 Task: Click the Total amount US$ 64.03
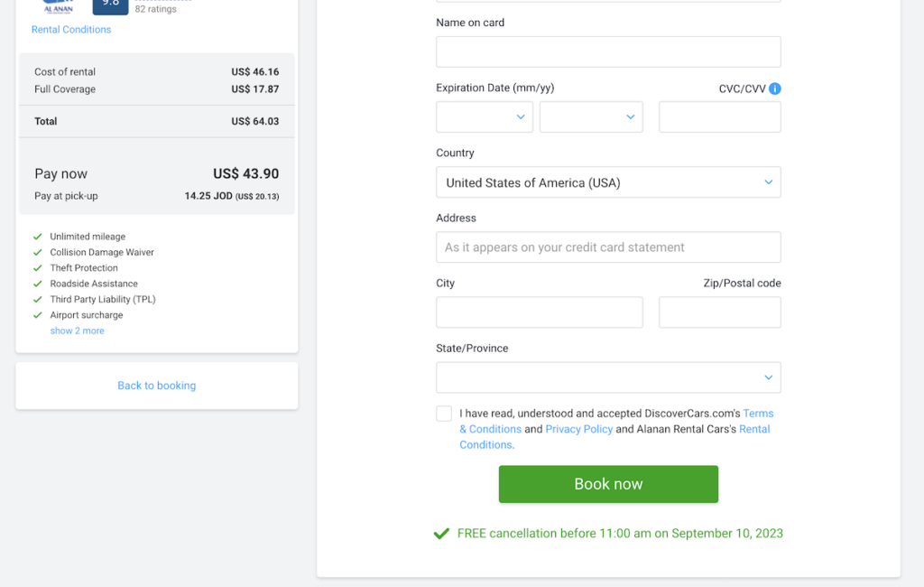click(x=255, y=122)
